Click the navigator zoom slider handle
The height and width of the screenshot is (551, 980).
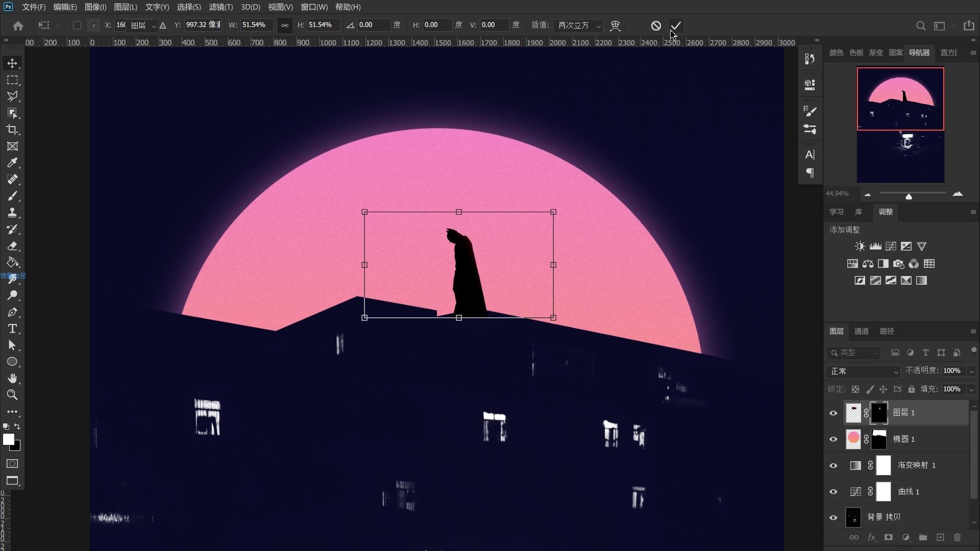[909, 196]
